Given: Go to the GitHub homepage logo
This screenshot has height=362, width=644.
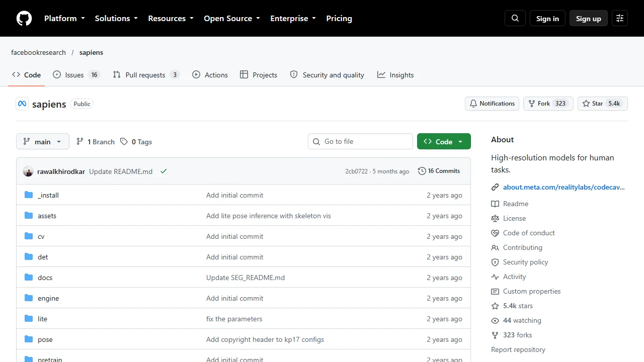Looking at the screenshot, I should [x=24, y=19].
